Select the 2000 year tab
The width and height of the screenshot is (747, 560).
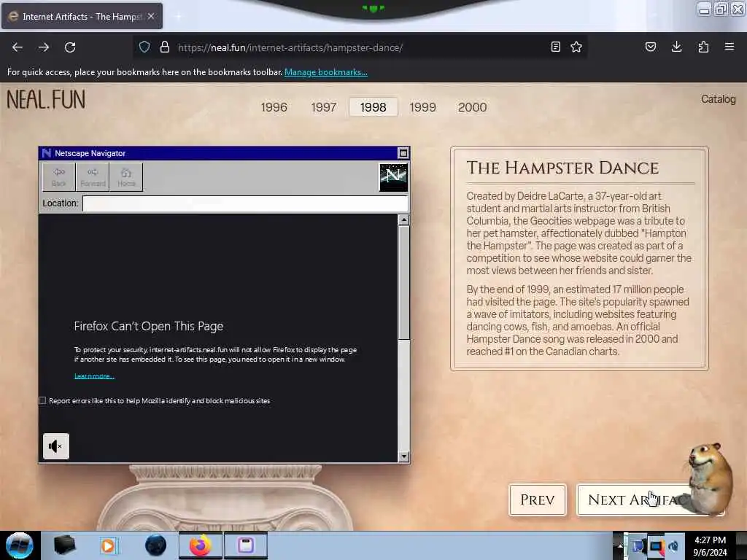[x=473, y=107]
